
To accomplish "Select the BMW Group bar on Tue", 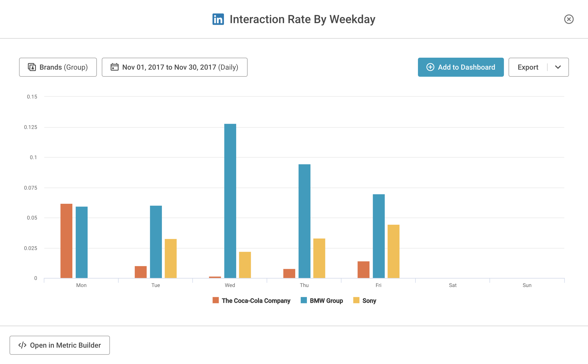I will (156, 242).
